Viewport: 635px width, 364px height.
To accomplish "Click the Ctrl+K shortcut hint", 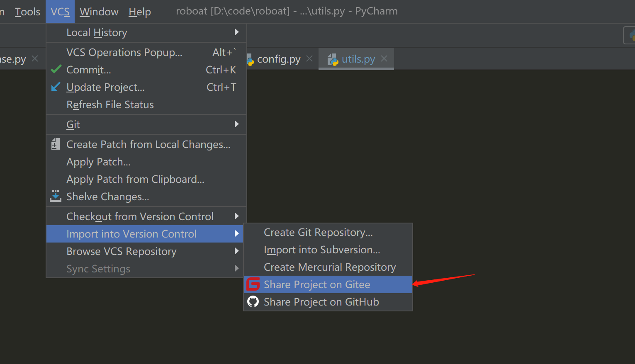I will point(221,70).
